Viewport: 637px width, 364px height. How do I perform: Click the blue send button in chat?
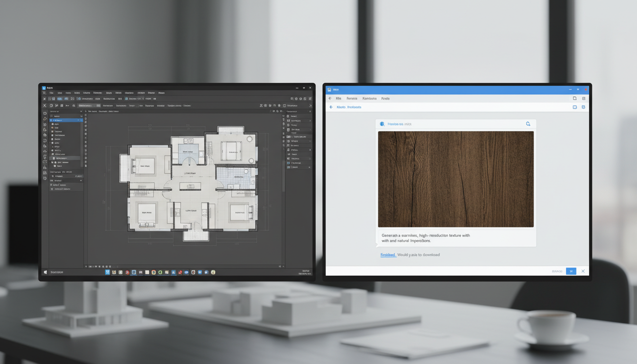click(571, 271)
